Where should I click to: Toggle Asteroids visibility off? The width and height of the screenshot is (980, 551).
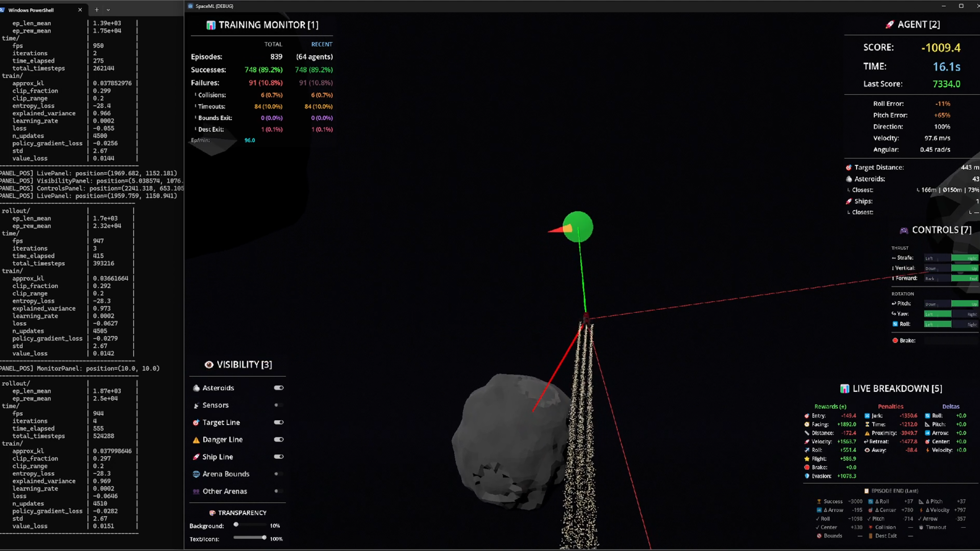pyautogui.click(x=278, y=388)
